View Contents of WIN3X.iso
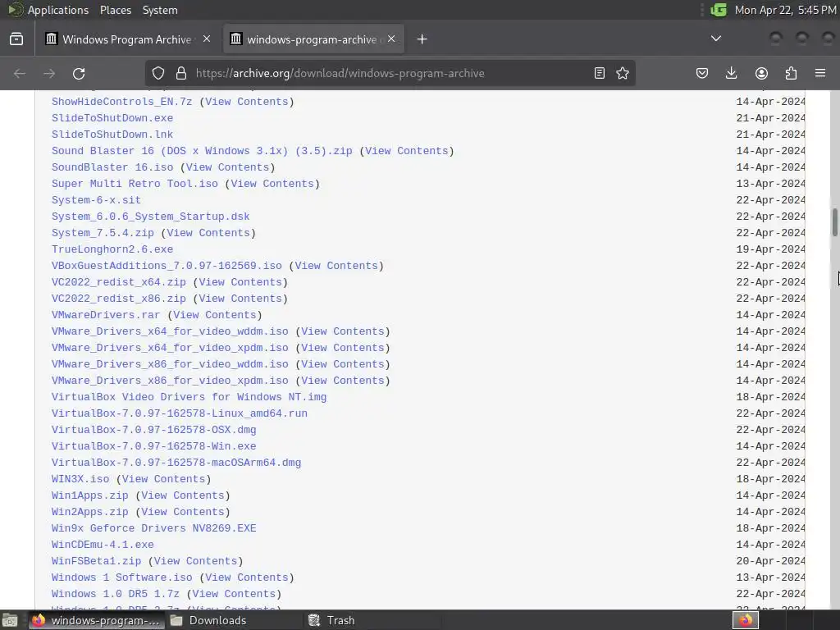Screen dimensions: 840x630 [163, 479]
